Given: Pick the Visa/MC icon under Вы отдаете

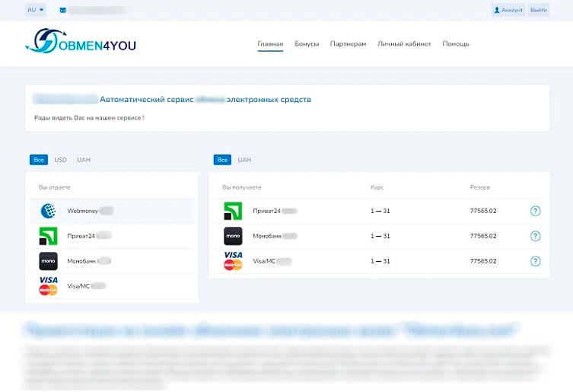Looking at the screenshot, I should point(48,285).
